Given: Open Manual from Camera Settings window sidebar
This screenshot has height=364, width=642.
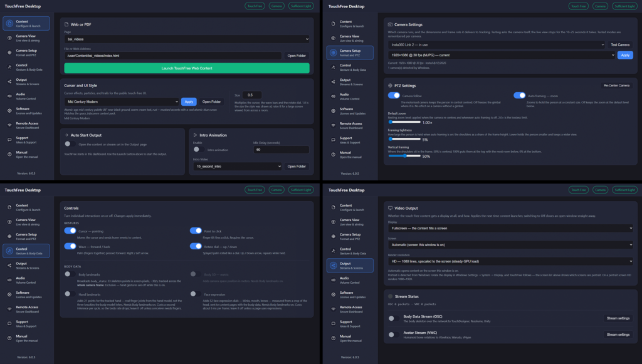Looking at the screenshot, I should point(350,154).
